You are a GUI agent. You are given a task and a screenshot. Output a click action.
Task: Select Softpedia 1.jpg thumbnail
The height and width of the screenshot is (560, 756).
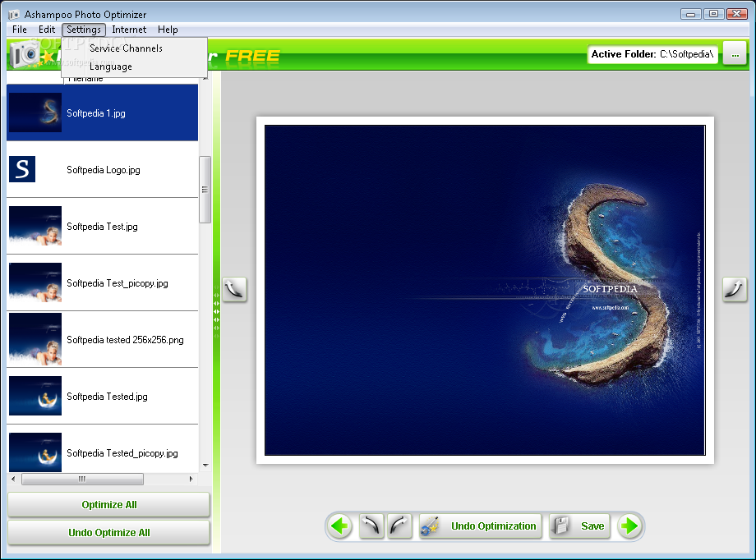pyautogui.click(x=35, y=112)
